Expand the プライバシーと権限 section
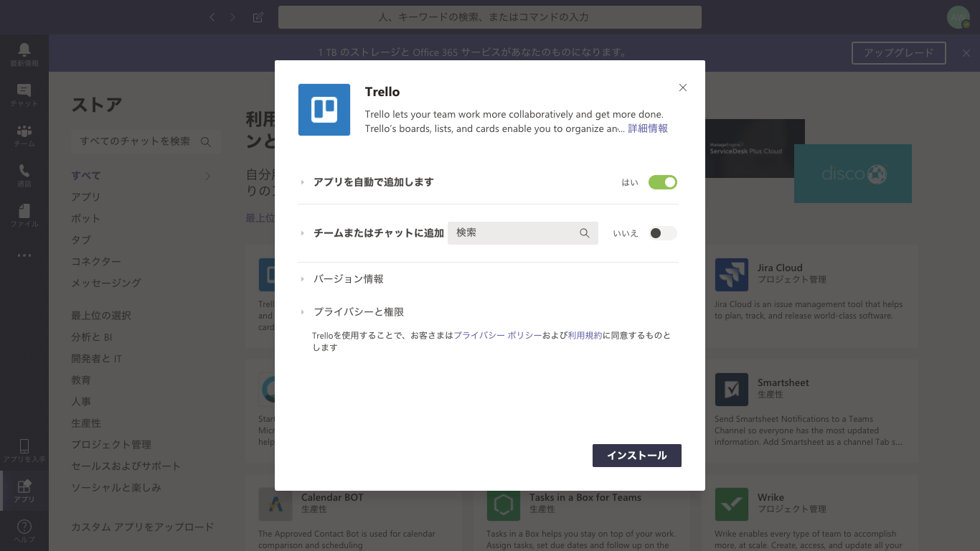Viewport: 980px width, 551px height. pyautogui.click(x=358, y=312)
